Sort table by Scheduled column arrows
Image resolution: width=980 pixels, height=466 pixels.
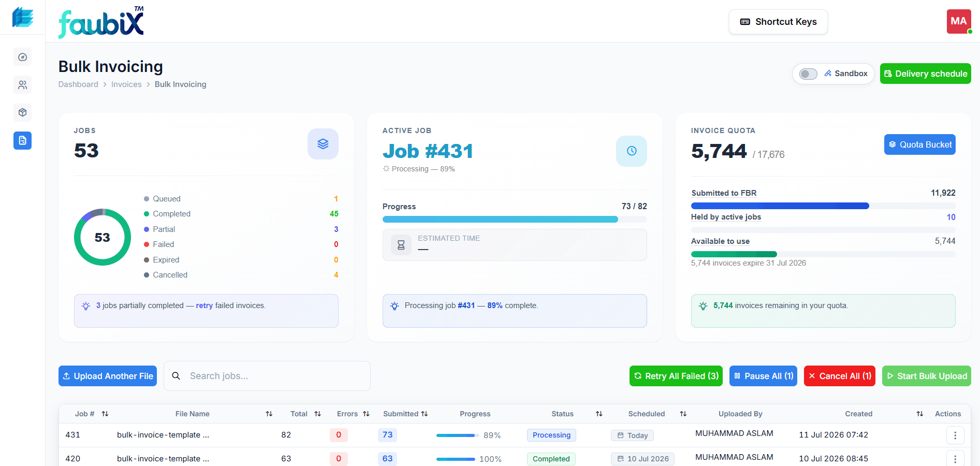pos(683,414)
